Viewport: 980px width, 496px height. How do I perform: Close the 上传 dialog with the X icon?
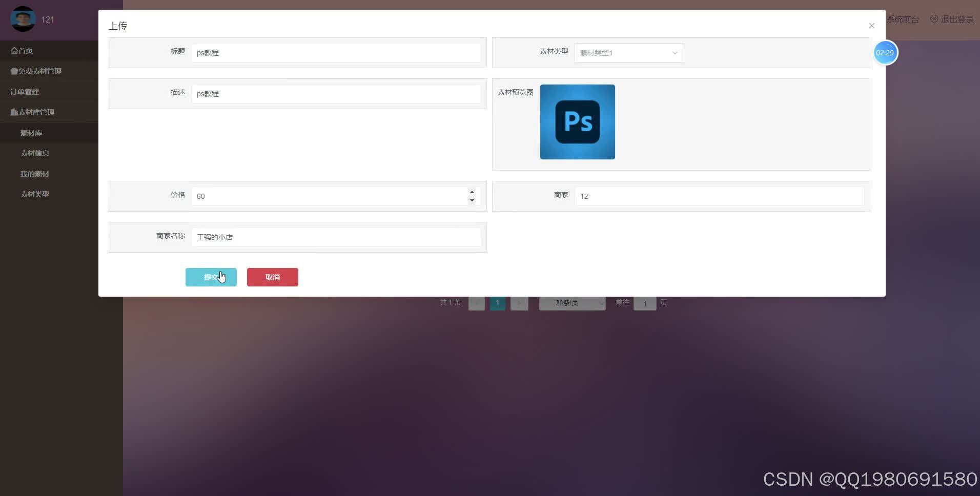(x=871, y=26)
